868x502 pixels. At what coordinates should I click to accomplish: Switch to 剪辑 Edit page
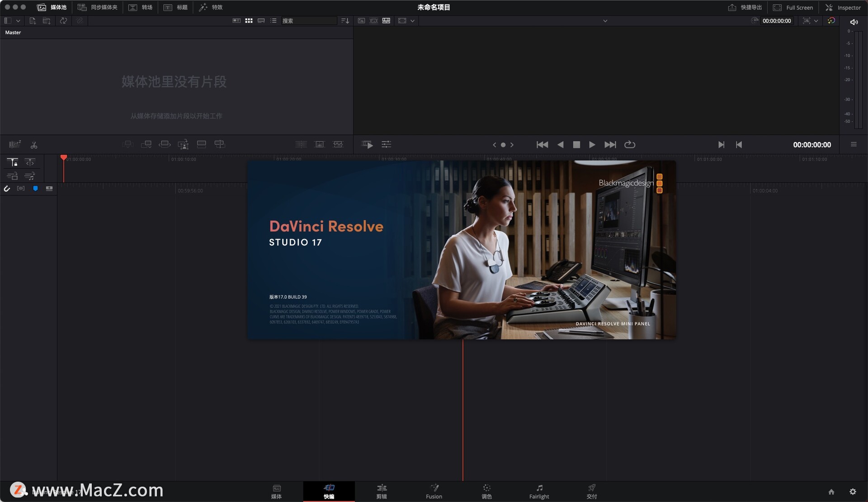(x=382, y=492)
